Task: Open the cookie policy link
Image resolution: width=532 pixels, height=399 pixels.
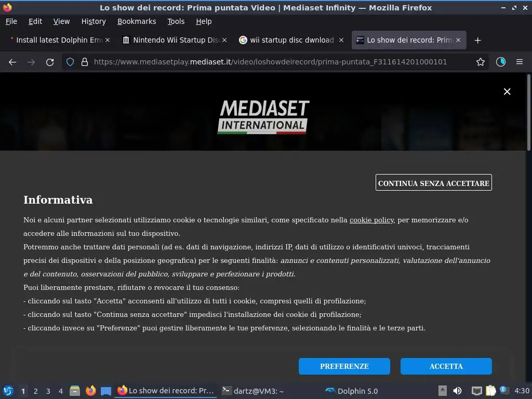Action: coord(371,220)
